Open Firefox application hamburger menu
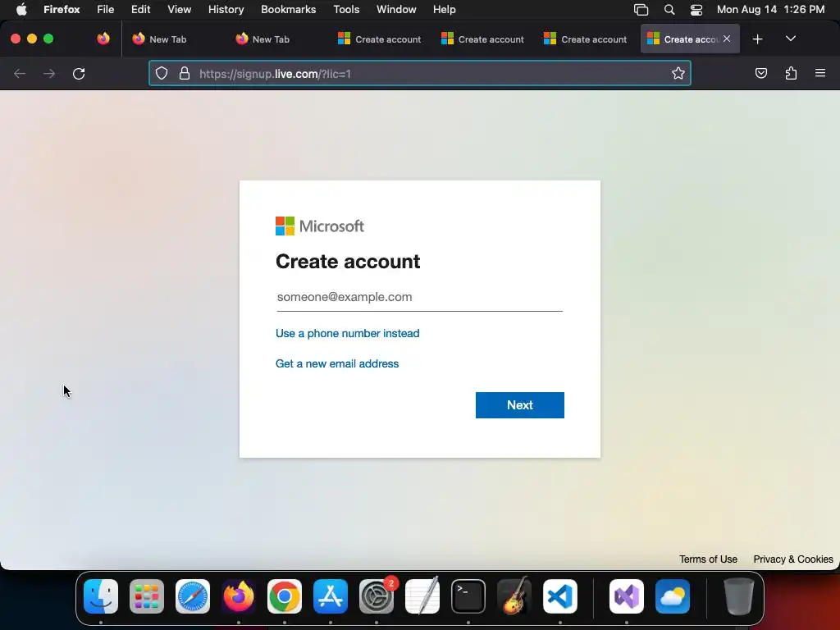 coord(820,73)
